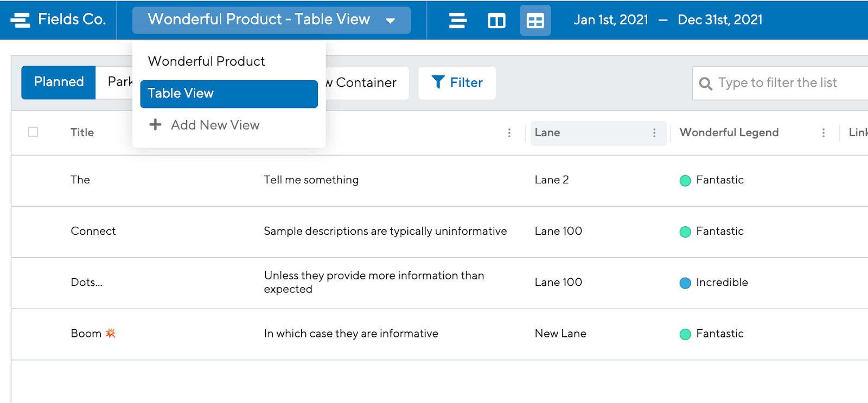Screen dimensions: 868x403
Task: Open Lane column options menu
Action: [654, 133]
